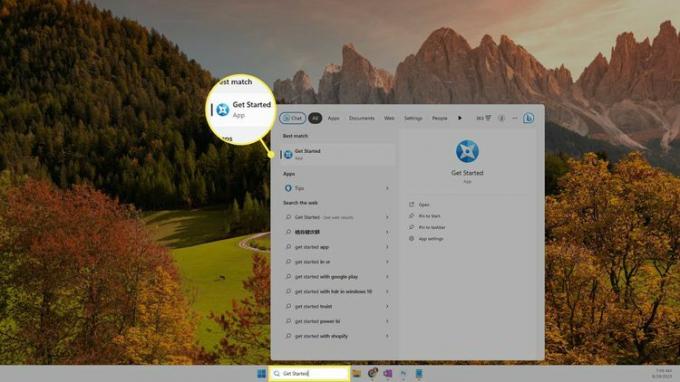
Task: Expand chevron for 'get started with shopify'
Action: (387, 336)
